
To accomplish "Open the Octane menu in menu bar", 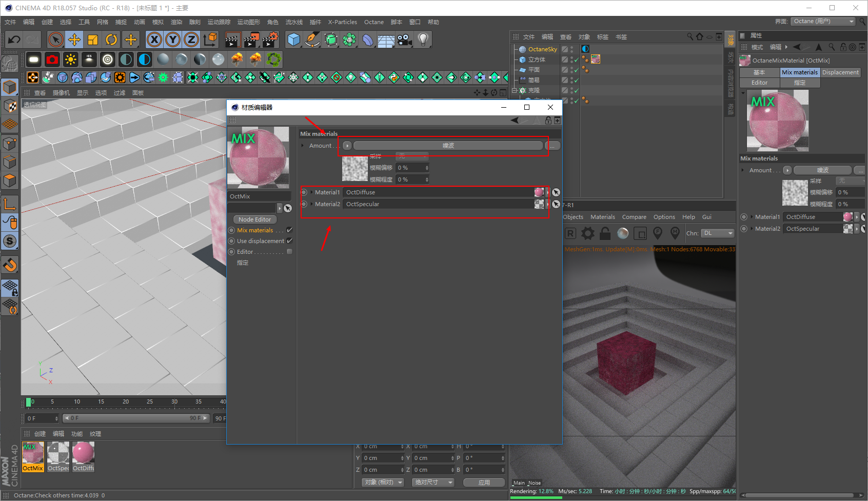I will (374, 22).
